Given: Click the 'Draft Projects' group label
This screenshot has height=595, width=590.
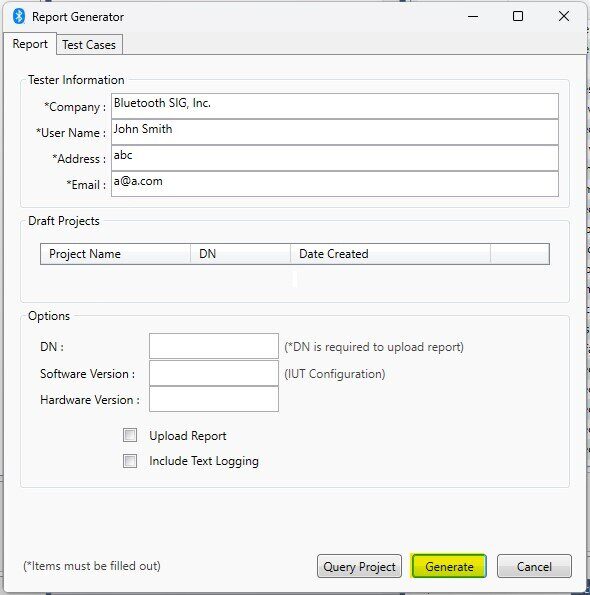Looking at the screenshot, I should click(64, 221).
